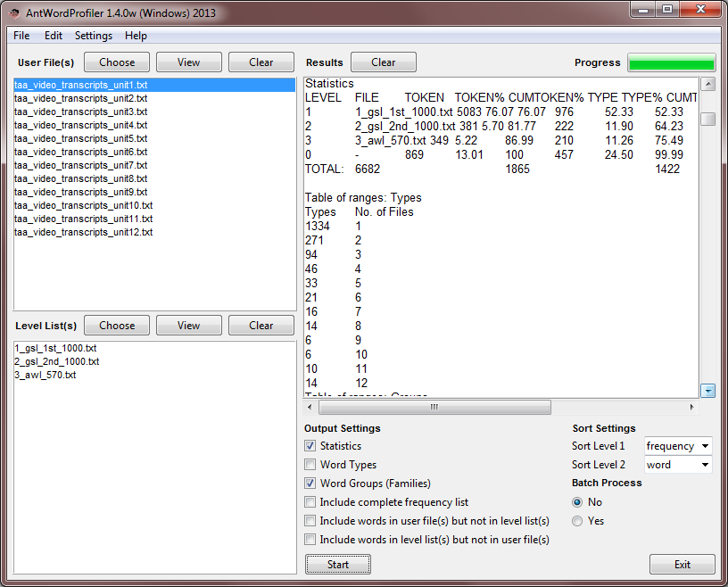Select taa_video_transcripts_unit3.txt
Screen dimensions: 728x587
(x=154, y=112)
